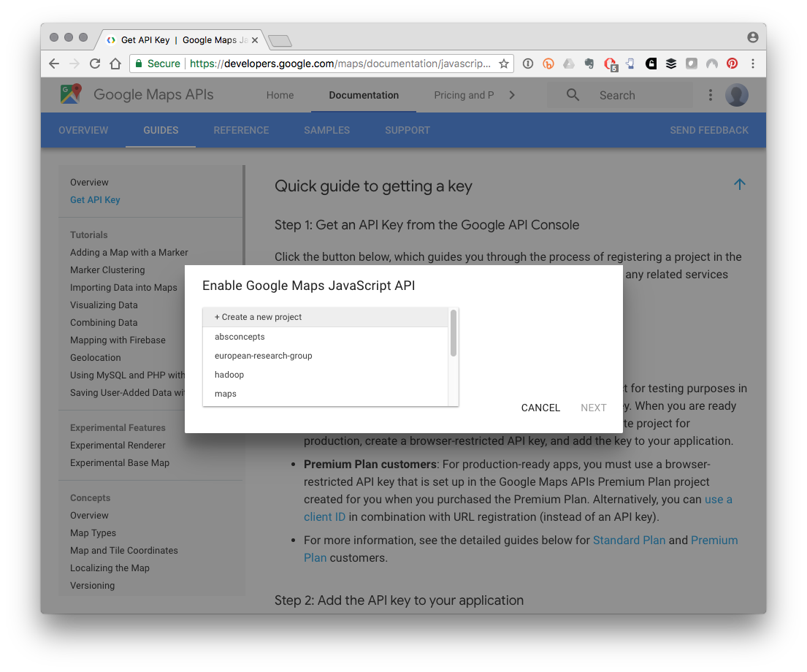Screen dimensions: 807x672
Task: Click the black padlock extension icon
Action: point(651,64)
